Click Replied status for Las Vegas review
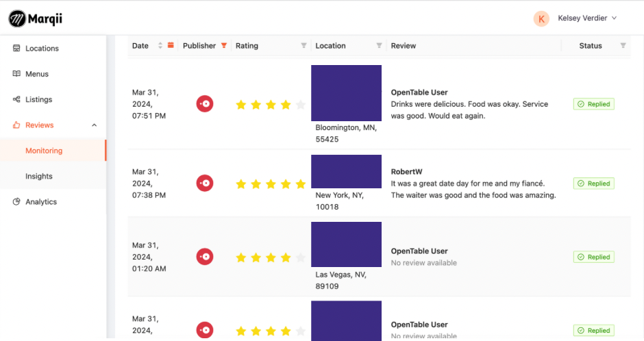The height and width of the screenshot is (341, 644). 593,257
